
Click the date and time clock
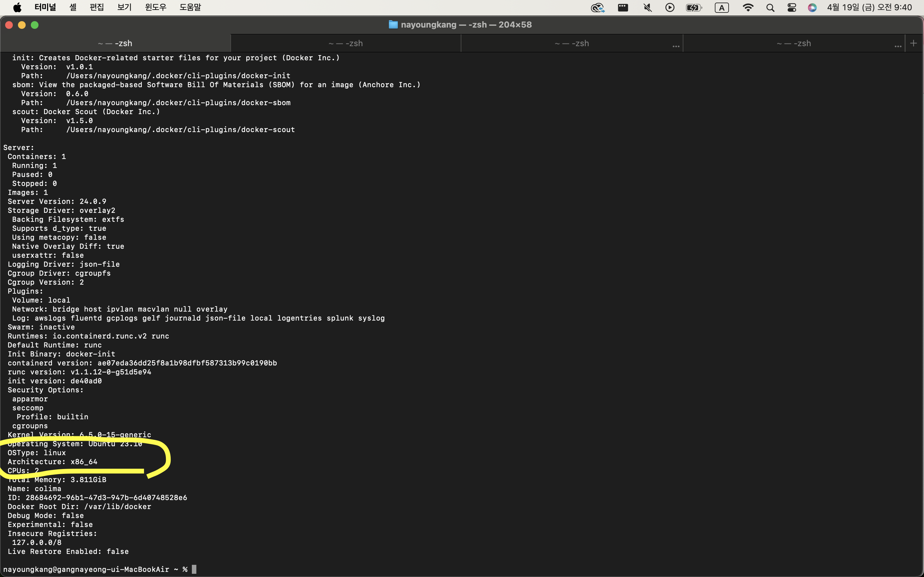[x=869, y=7]
